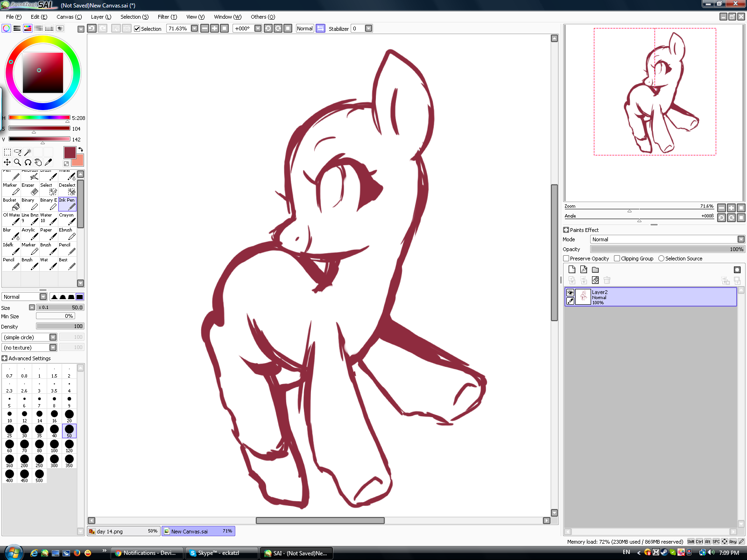Open the File menu

(14, 17)
